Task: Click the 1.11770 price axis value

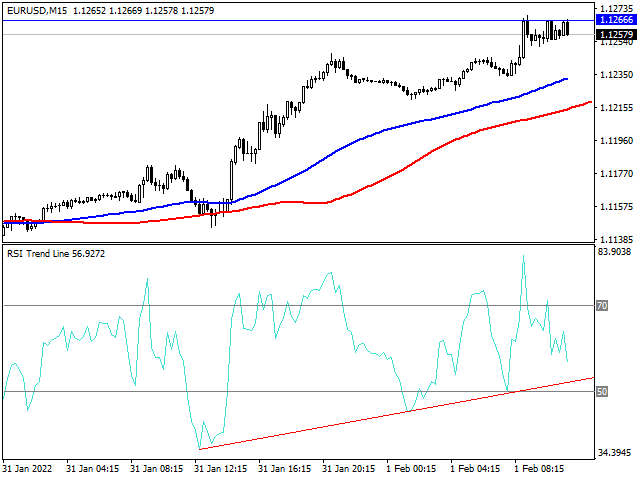Action: (616, 174)
